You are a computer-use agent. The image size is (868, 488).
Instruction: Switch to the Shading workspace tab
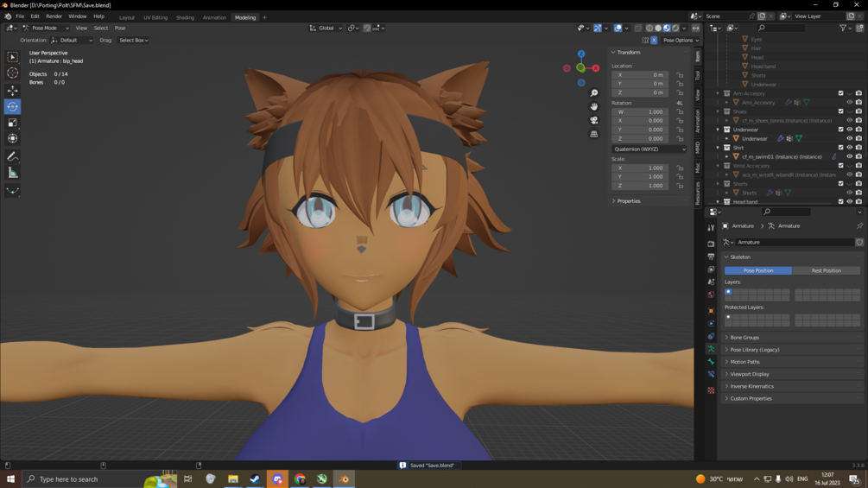[x=185, y=17]
